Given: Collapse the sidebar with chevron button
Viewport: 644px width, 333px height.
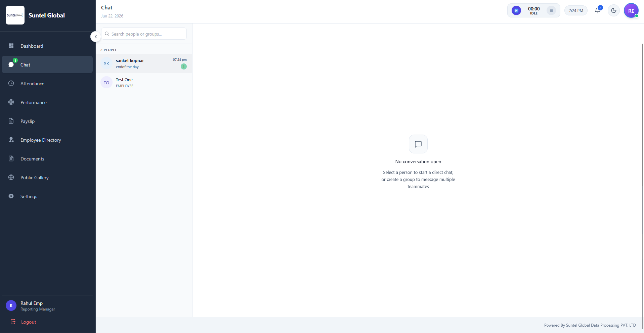Looking at the screenshot, I should 96,37.
